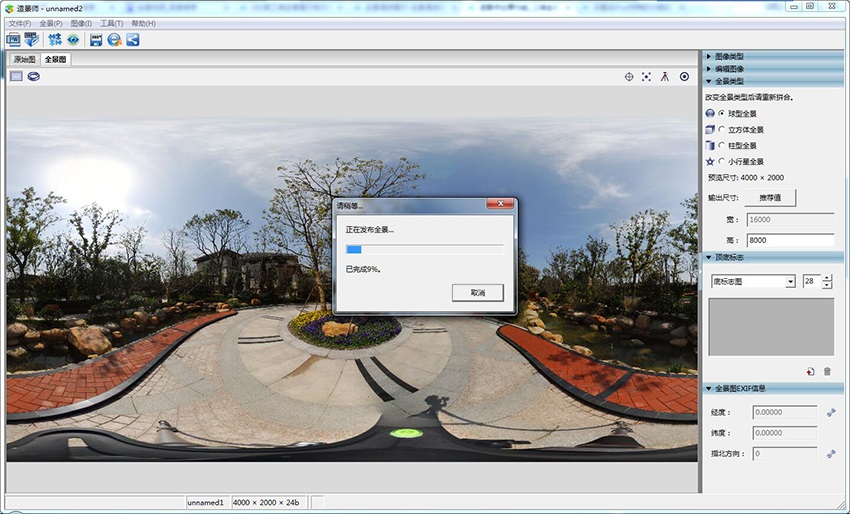Open the 底标志图 dropdown list
Viewport: 850px width, 514px height.
790,282
